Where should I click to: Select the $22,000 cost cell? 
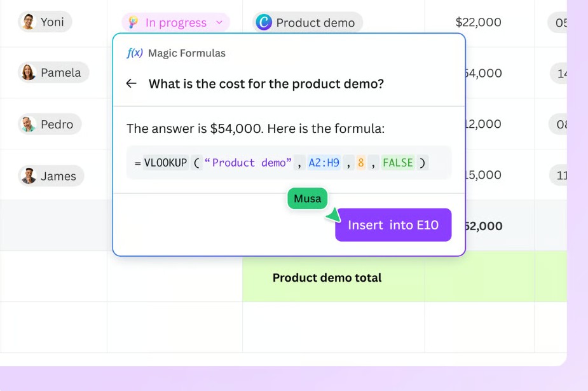(479, 22)
